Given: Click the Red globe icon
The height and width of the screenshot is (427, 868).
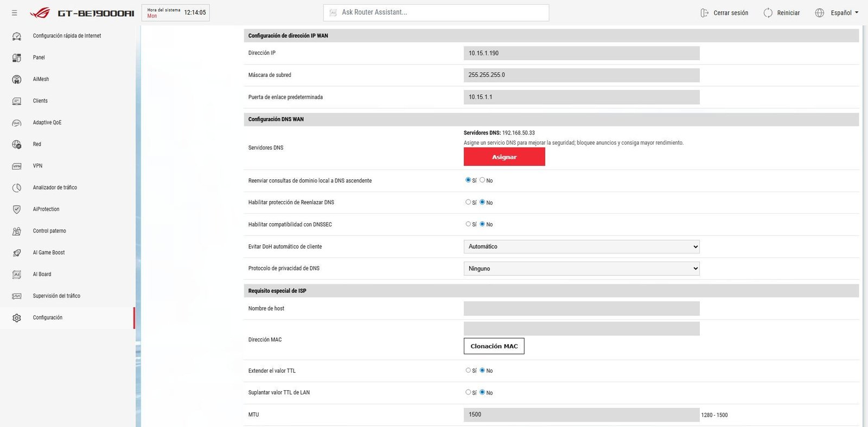Looking at the screenshot, I should pos(17,144).
